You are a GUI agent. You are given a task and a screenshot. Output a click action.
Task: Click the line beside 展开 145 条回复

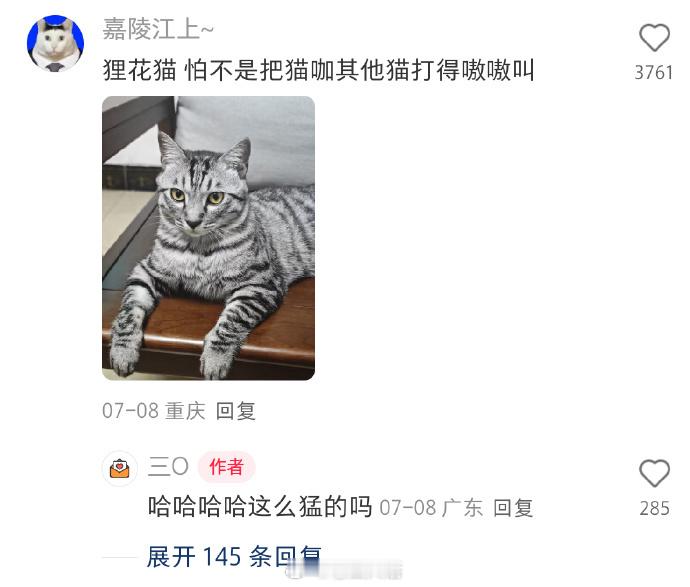tap(119, 557)
